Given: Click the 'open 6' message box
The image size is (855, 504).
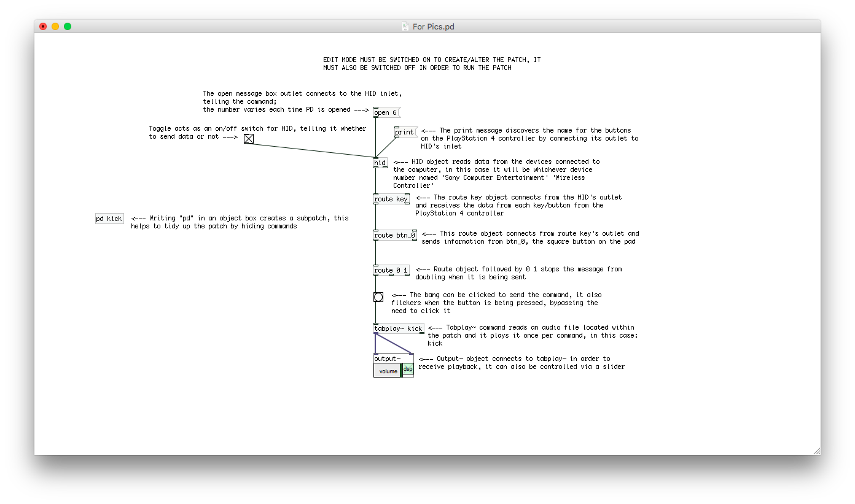Looking at the screenshot, I should pos(386,112).
